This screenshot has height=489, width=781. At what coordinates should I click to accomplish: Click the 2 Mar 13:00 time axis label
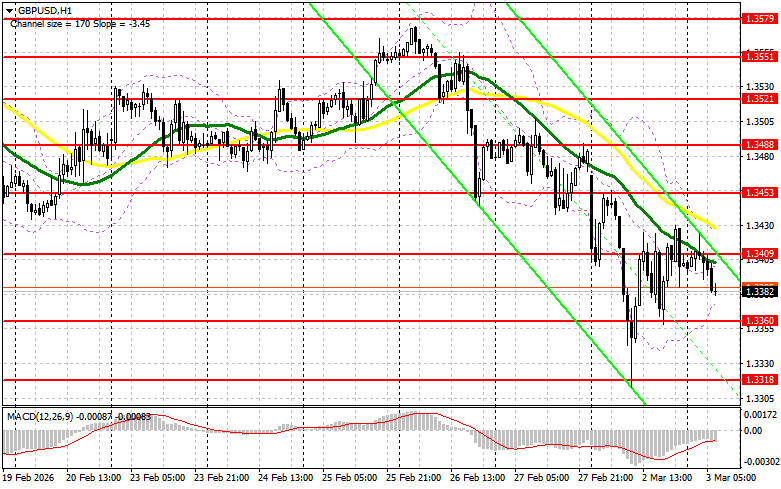click(667, 478)
